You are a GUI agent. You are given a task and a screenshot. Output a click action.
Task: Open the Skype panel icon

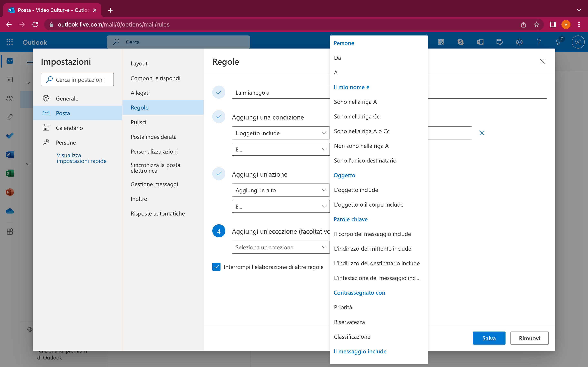[x=460, y=42]
